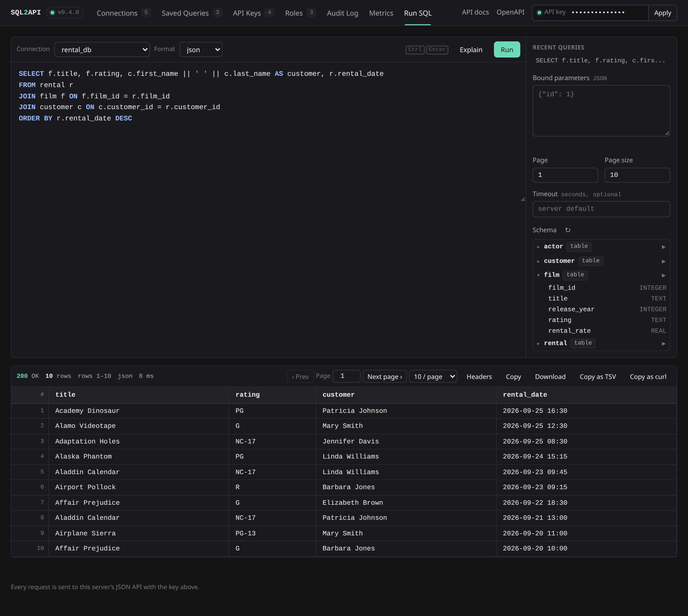
Task: Download the query results
Action: pos(550,376)
